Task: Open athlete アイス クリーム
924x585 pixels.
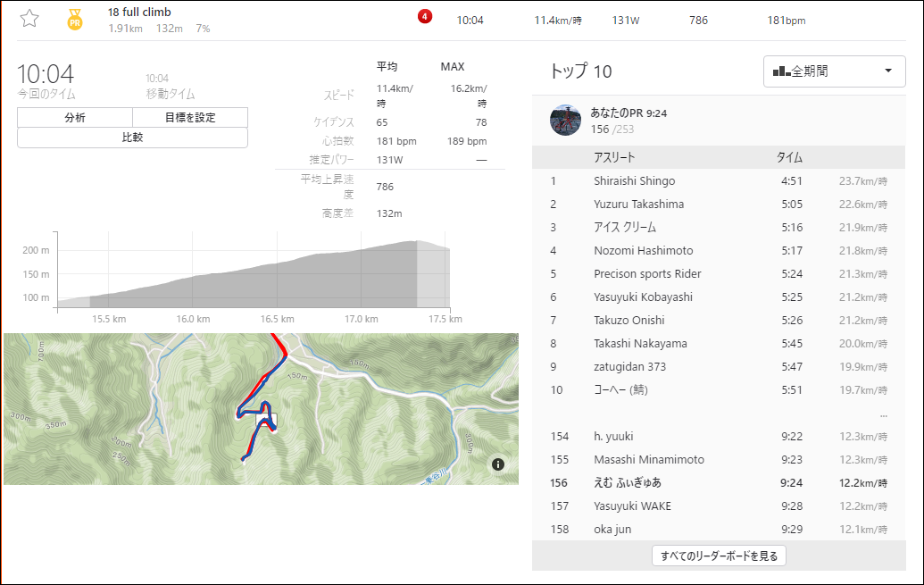Action: [x=625, y=227]
